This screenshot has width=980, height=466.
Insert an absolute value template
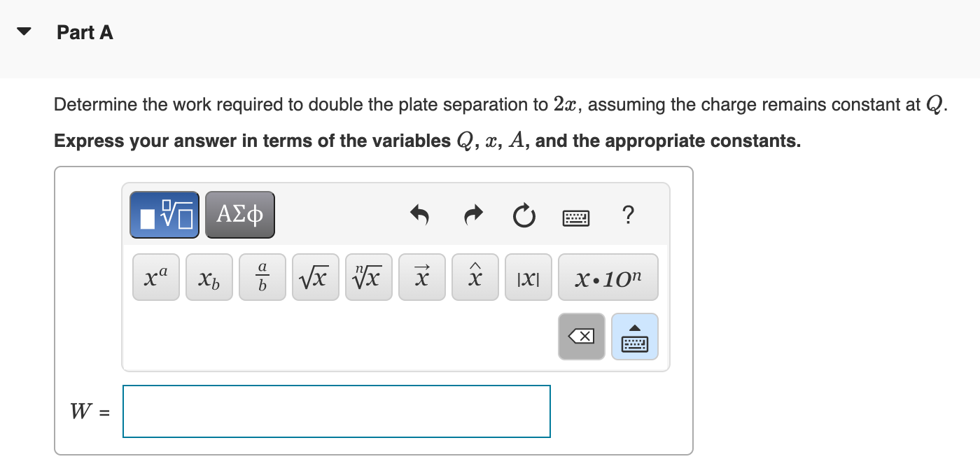tap(528, 277)
